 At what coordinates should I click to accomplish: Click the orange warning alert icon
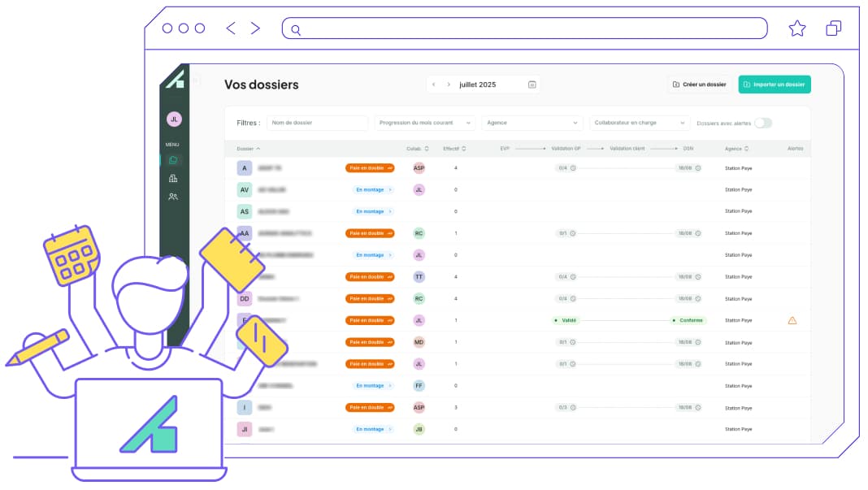pyautogui.click(x=792, y=320)
